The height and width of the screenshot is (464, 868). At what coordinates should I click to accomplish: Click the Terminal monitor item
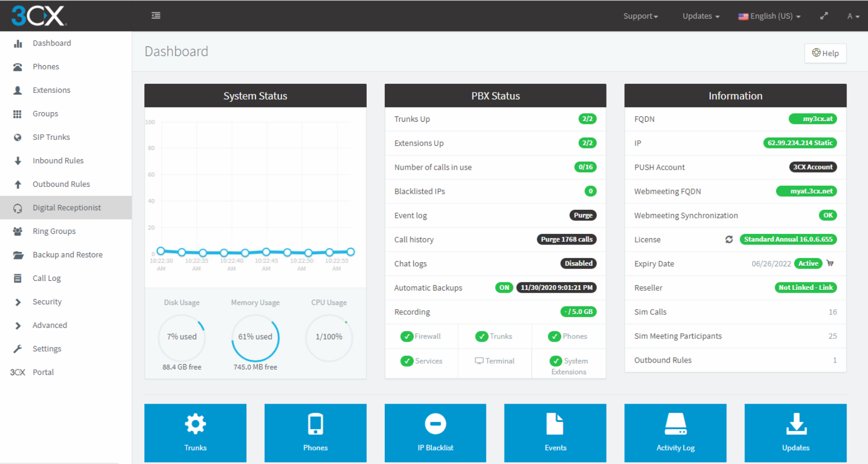494,361
